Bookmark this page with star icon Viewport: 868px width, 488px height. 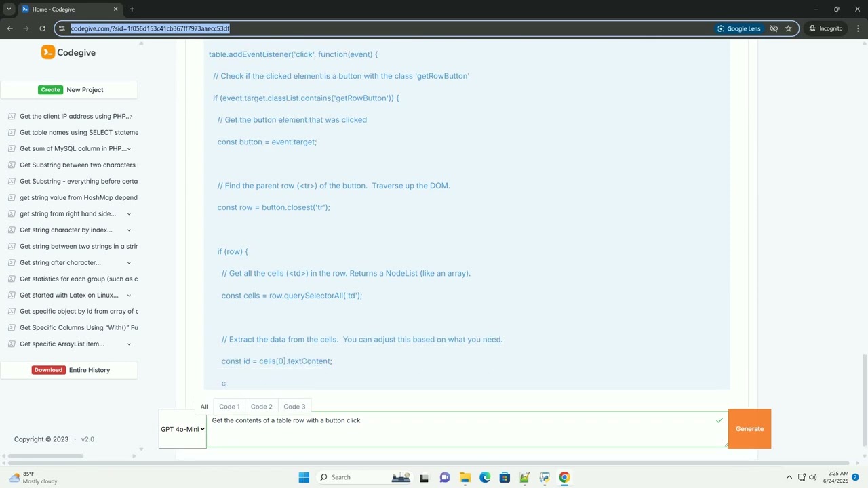click(788, 28)
